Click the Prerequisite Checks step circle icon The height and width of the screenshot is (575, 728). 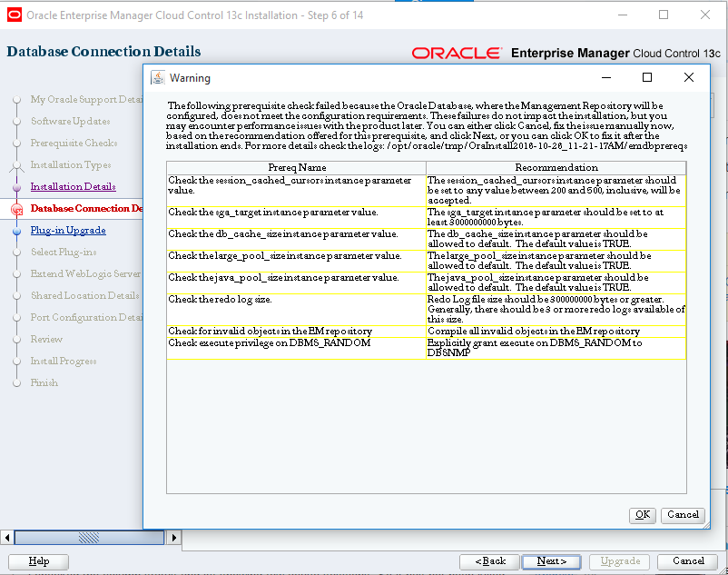point(17,143)
